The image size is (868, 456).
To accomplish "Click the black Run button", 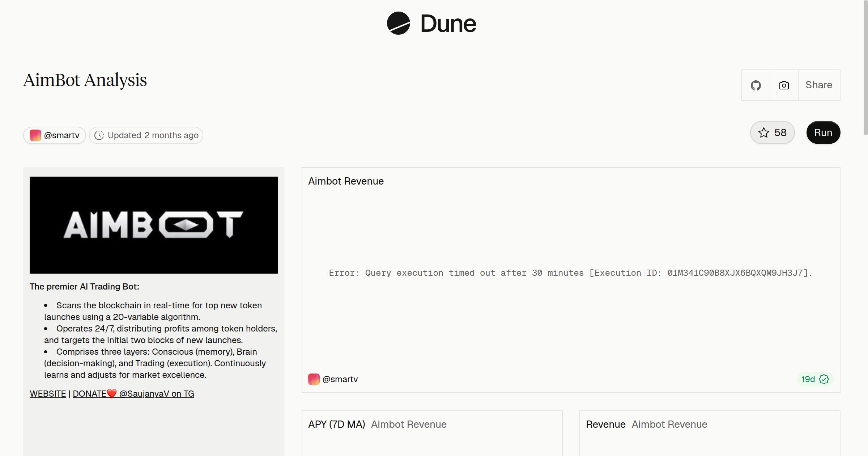I will tap(823, 132).
